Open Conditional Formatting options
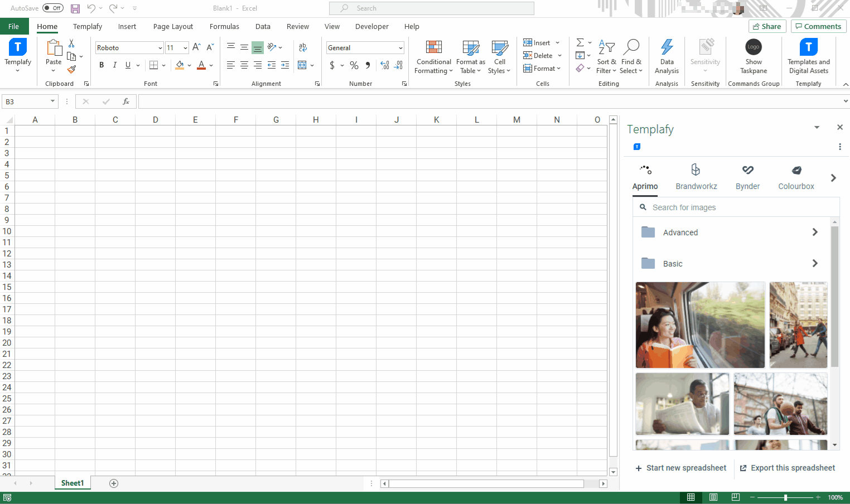The width and height of the screenshot is (850, 504). (433, 56)
